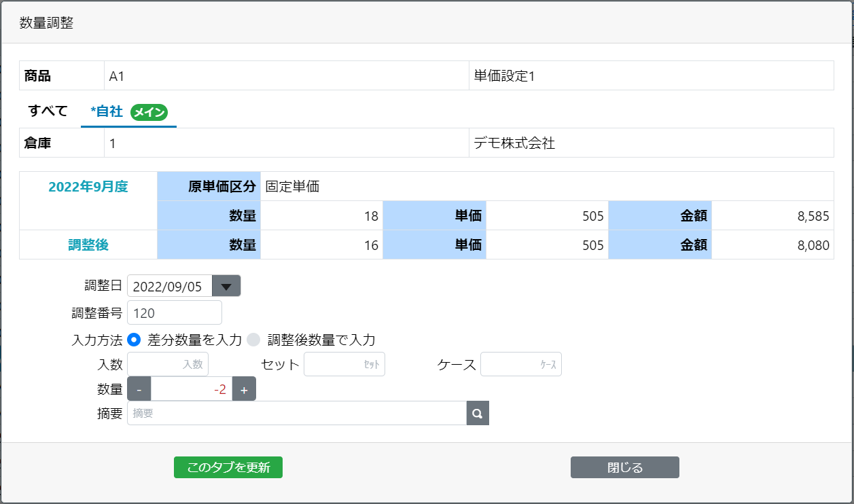The image size is (854, 504).
Task: Focus the 調整番号 input field
Action: (175, 313)
